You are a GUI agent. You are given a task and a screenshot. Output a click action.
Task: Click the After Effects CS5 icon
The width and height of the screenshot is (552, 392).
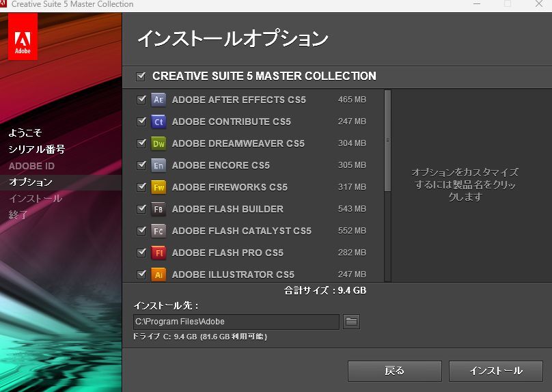click(158, 100)
